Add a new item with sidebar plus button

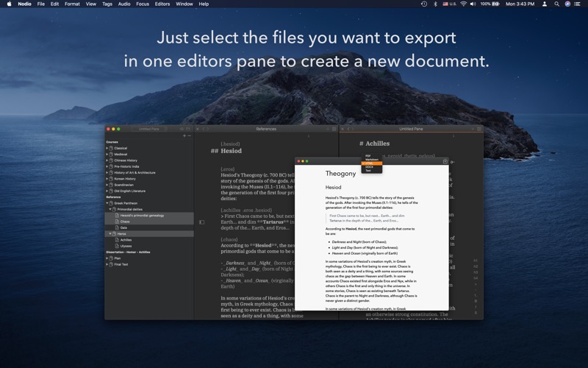pos(184,135)
